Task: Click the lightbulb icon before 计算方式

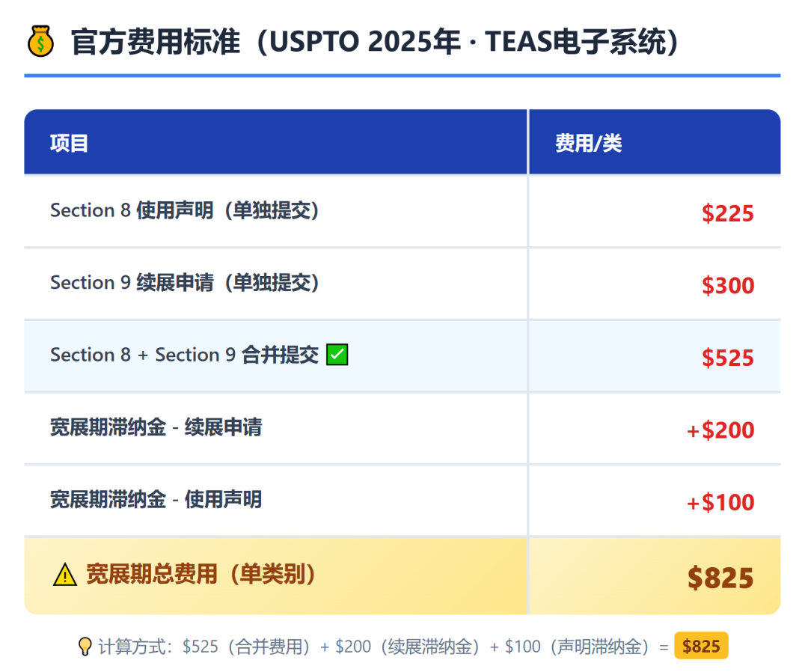Action: pyautogui.click(x=85, y=647)
